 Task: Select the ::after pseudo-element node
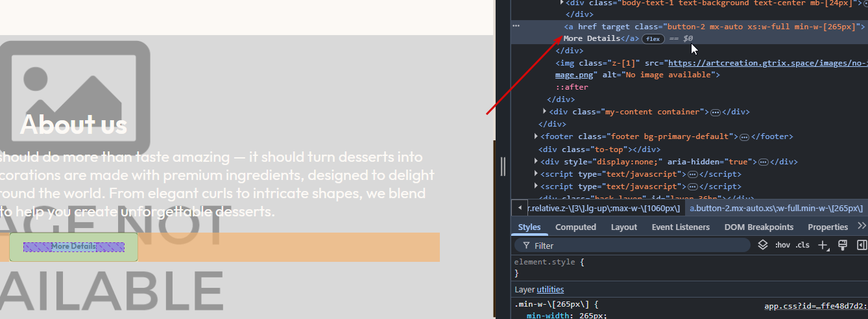point(572,87)
